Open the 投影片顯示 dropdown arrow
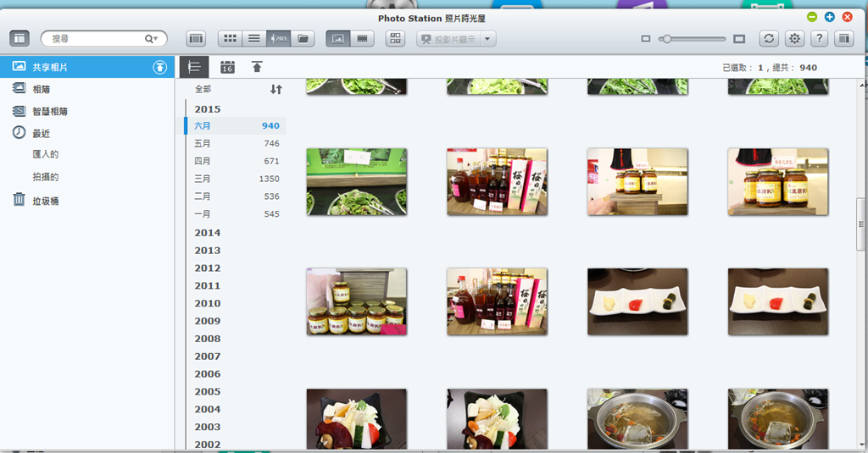This screenshot has width=868, height=453. [487, 39]
